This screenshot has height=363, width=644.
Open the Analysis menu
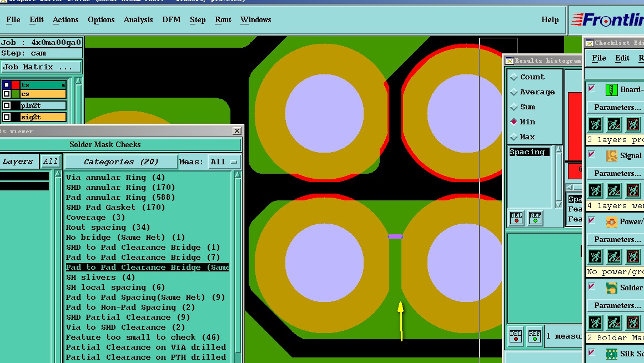[x=138, y=20]
